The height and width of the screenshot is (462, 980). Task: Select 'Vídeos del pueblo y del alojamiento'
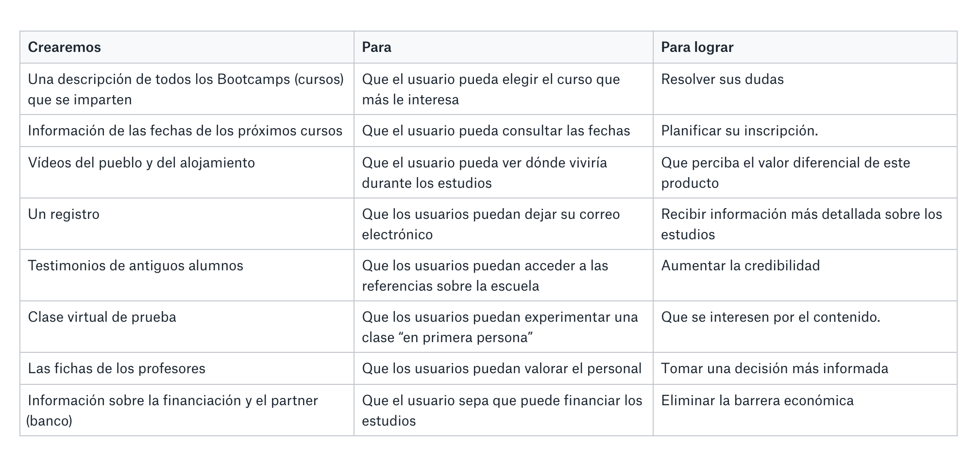pos(187,172)
